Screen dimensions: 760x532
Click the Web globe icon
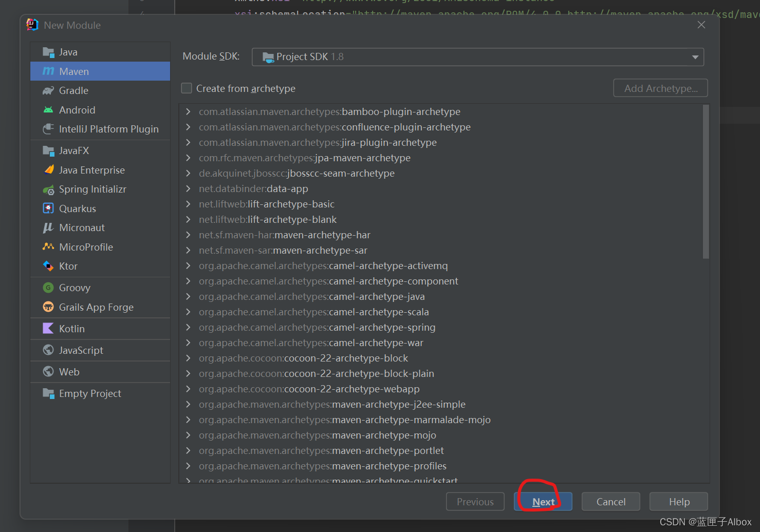click(48, 372)
